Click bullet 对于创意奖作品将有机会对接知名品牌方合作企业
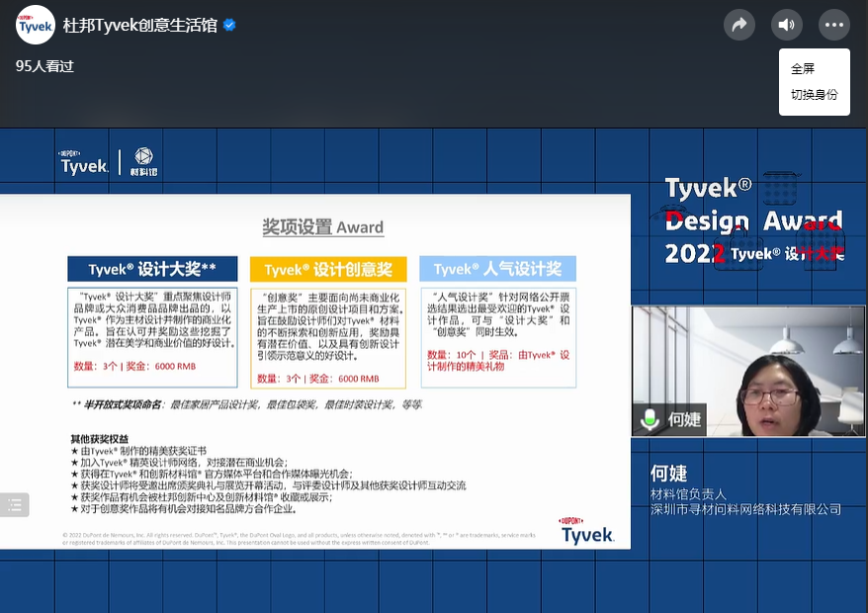Screen dimensions: 868x613 tap(184, 509)
